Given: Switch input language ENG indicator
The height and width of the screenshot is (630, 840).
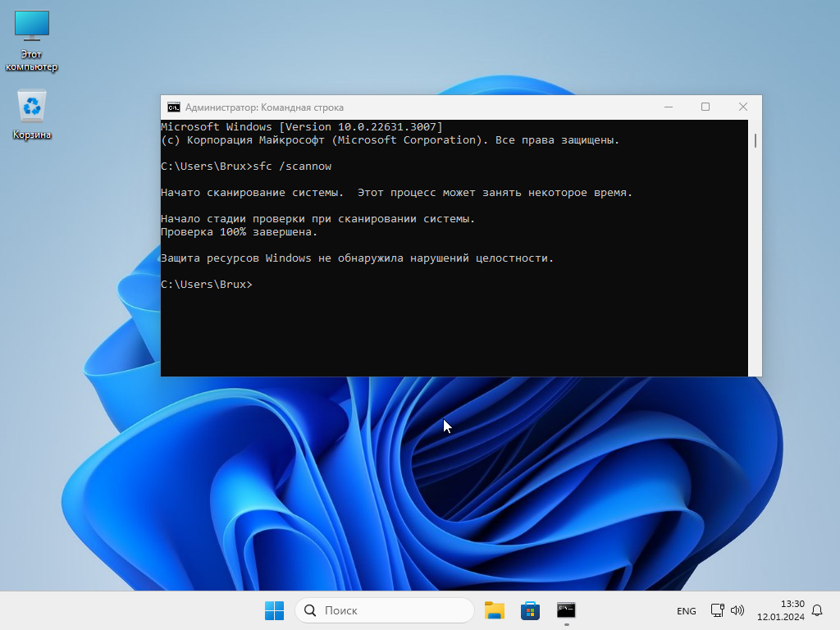Looking at the screenshot, I should [687, 610].
